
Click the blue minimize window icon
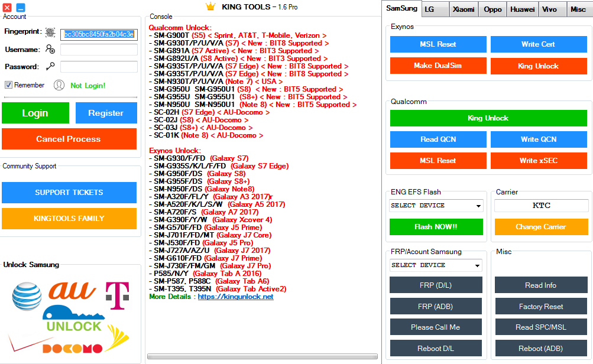click(21, 7)
